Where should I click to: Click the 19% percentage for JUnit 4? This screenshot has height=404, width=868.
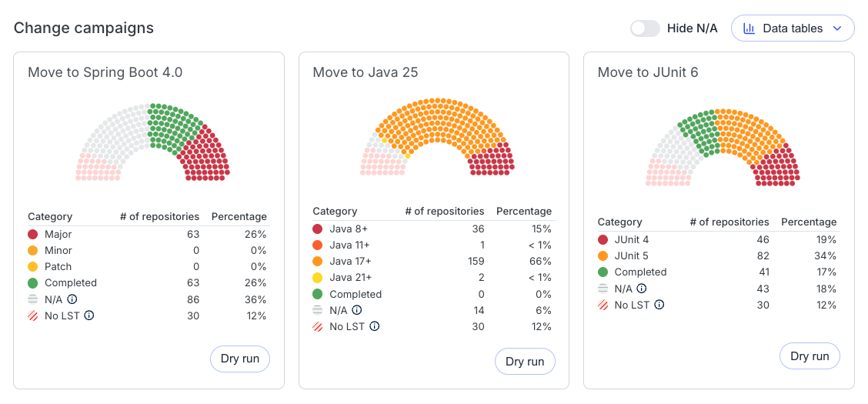[x=826, y=239]
